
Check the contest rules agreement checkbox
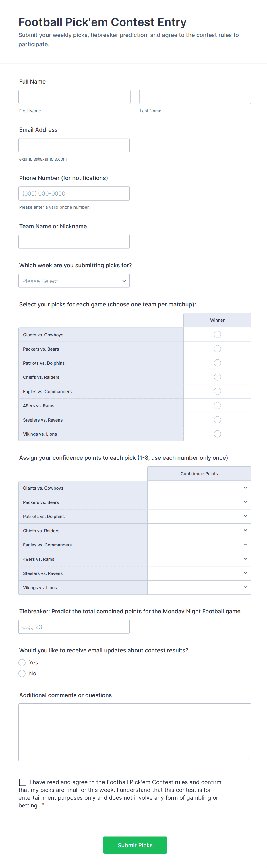pyautogui.click(x=22, y=782)
